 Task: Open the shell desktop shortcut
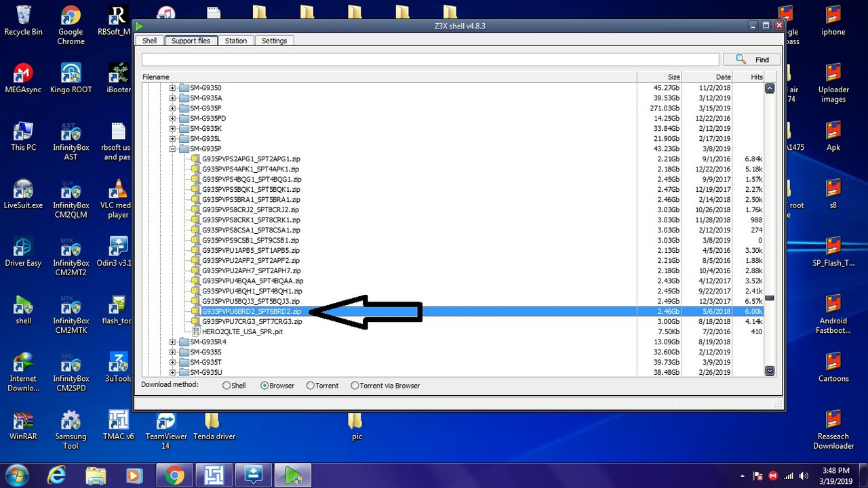pos(23,310)
